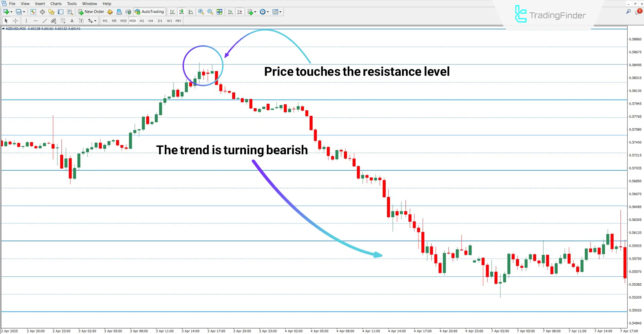Toggle the AutoTrading button
644x334 pixels.
149,12
